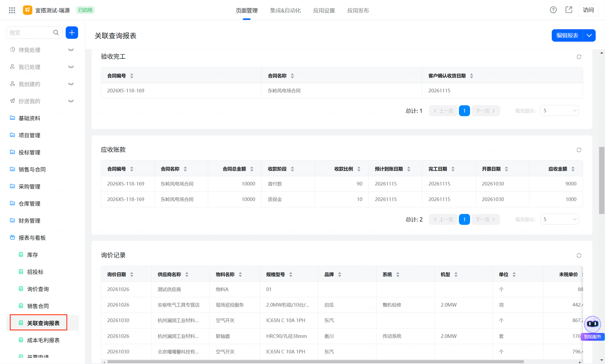This screenshot has height=364, width=605.
Task: Open dropdown arrow next to 编辑报表
Action: click(589, 35)
